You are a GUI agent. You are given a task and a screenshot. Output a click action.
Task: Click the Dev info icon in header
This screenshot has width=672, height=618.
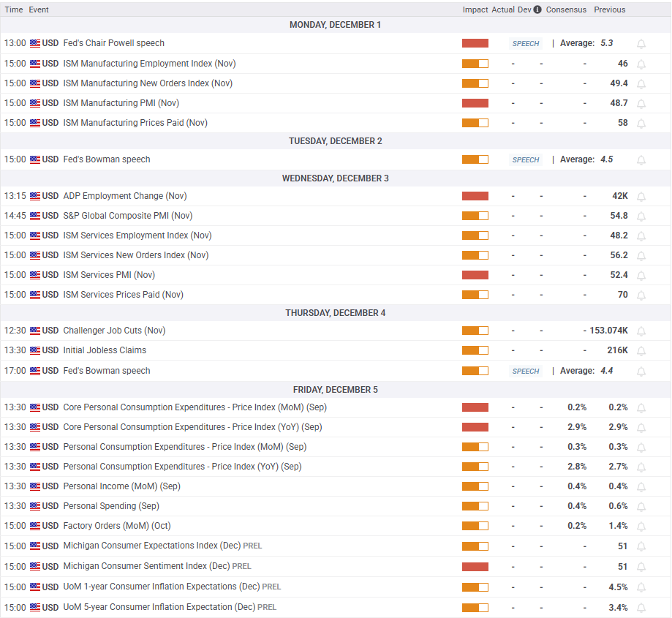tap(537, 10)
